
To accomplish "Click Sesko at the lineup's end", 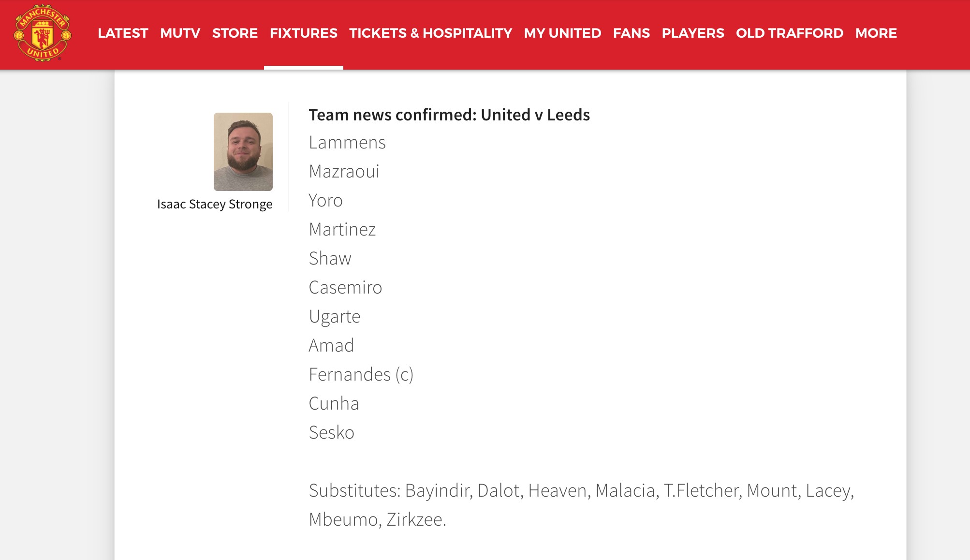I will 331,433.
